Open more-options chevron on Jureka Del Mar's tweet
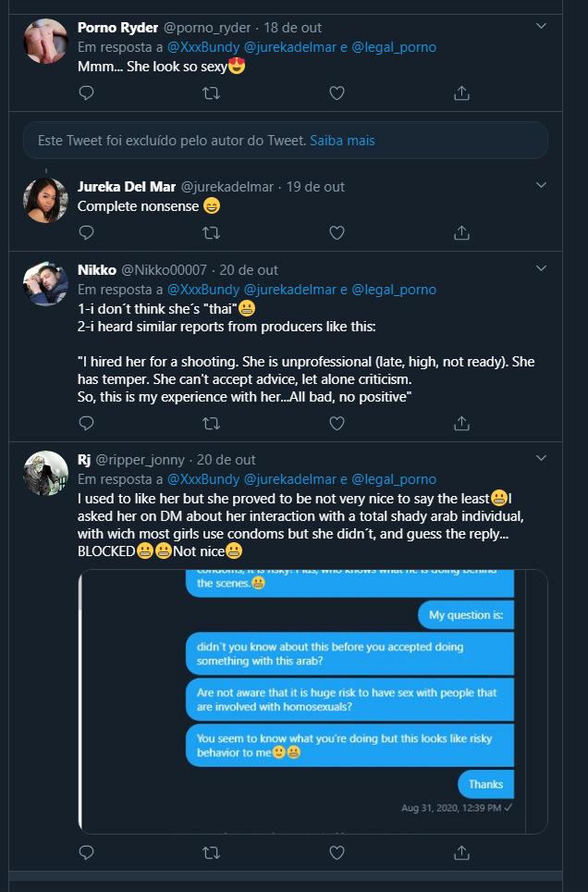 542,186
